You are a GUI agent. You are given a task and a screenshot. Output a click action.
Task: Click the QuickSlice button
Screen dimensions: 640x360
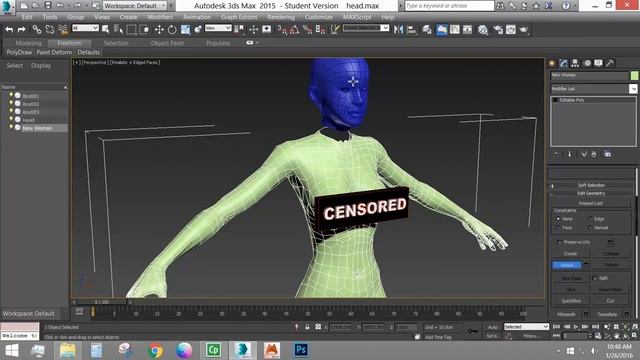(571, 300)
